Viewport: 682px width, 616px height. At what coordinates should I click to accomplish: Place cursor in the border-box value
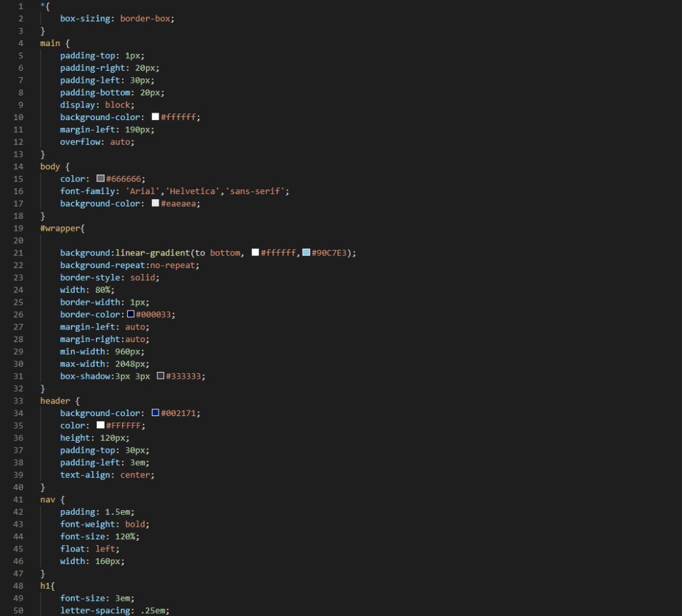click(x=146, y=19)
